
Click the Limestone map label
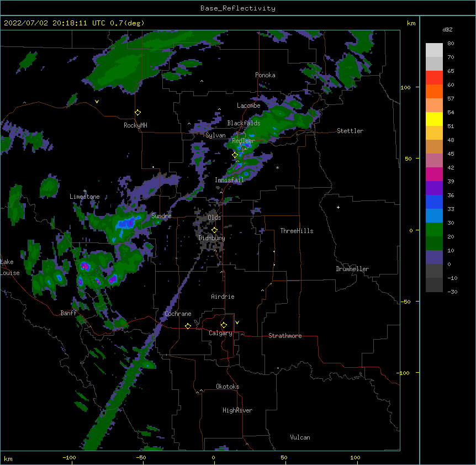coord(84,197)
